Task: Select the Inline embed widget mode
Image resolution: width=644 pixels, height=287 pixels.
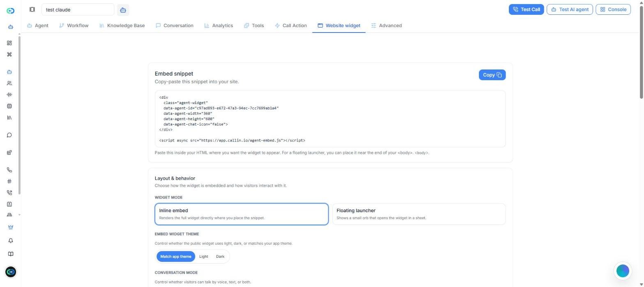Action: (x=241, y=214)
